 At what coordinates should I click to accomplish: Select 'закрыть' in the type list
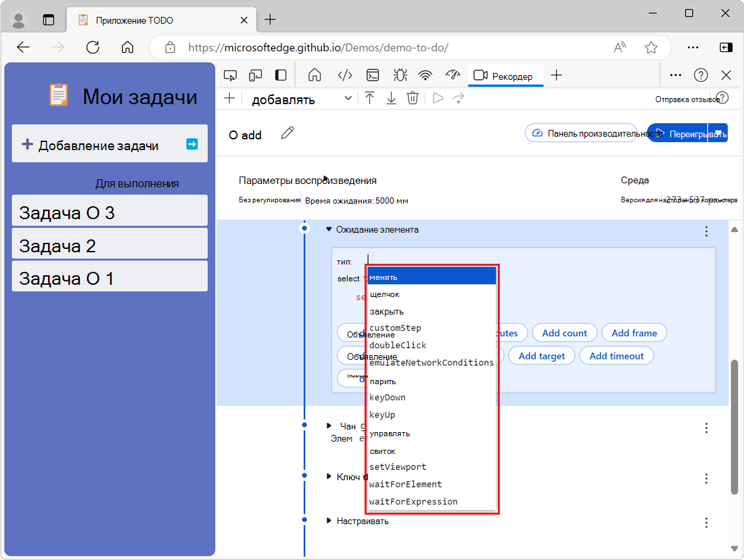(x=432, y=311)
